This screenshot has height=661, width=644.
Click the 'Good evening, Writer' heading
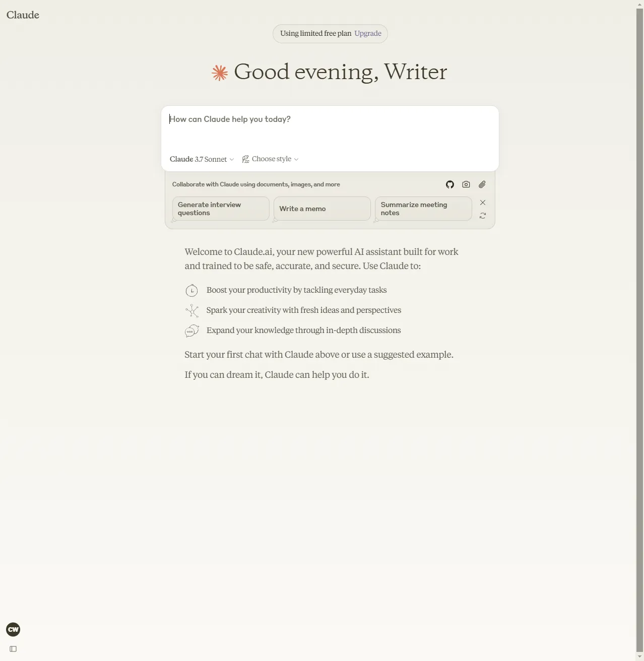340,72
